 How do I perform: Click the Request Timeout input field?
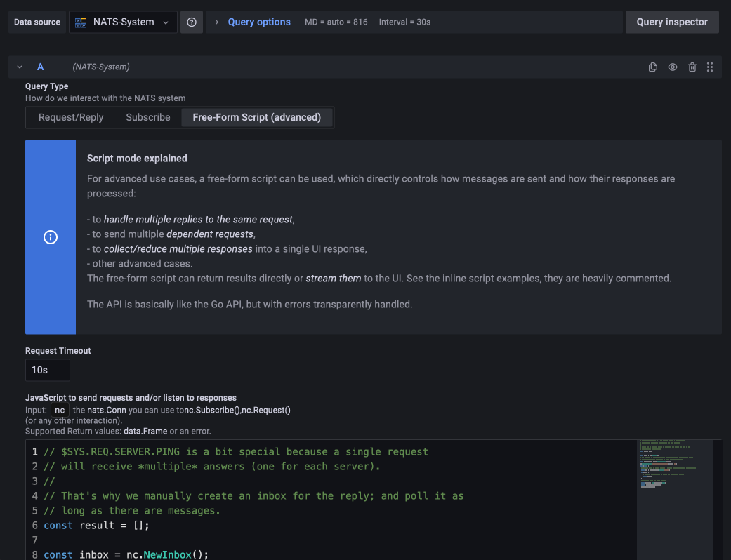point(48,370)
